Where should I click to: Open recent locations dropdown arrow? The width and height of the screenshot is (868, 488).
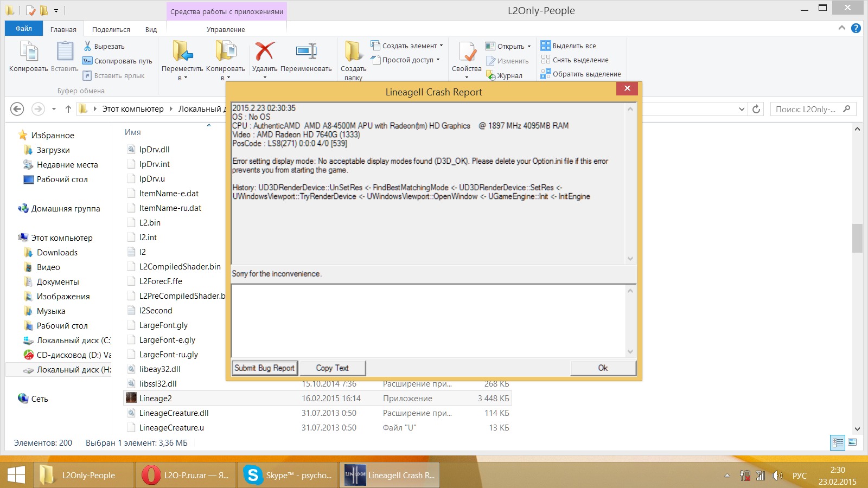coord(54,109)
